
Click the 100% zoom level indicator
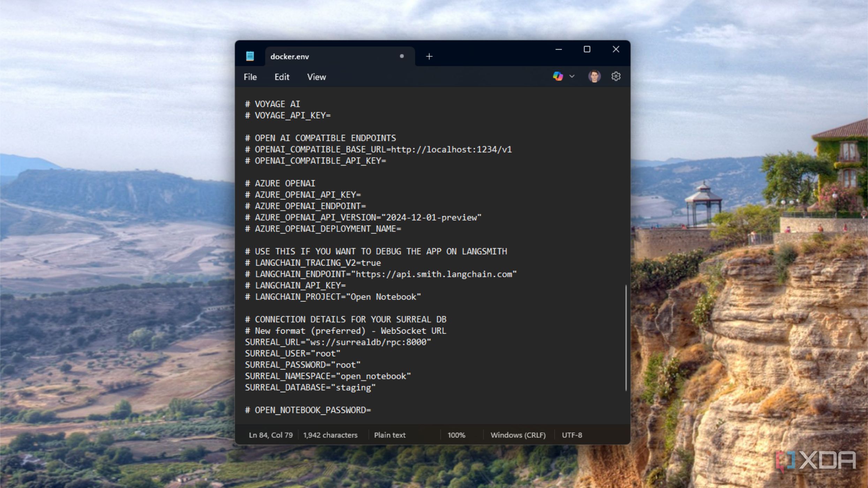click(456, 435)
